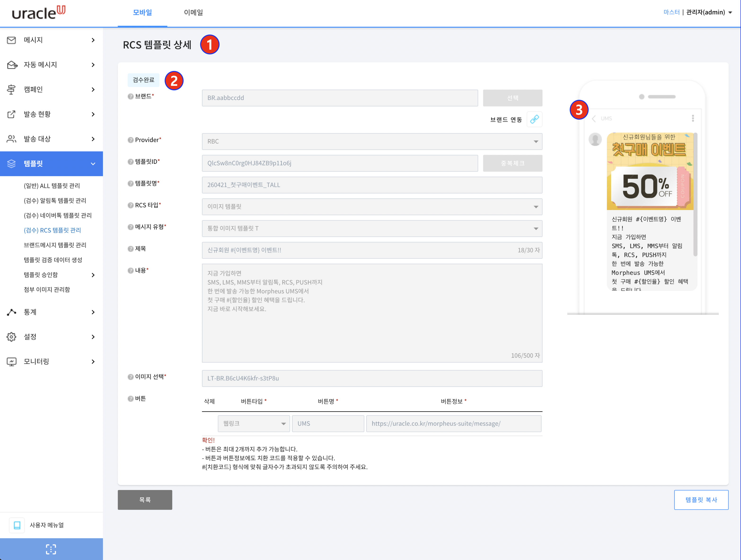This screenshot has height=560, width=741.
Task: Click the send target people icon
Action: 11,139
